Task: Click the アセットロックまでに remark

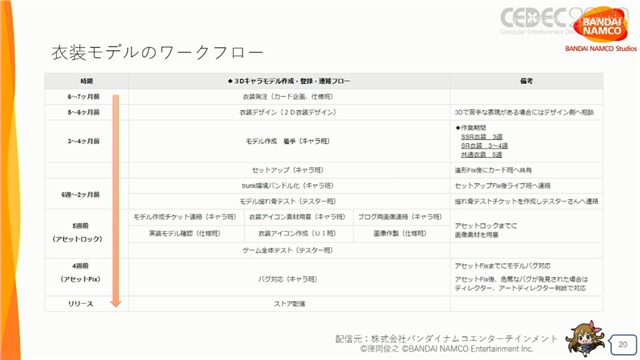Action: point(486,226)
